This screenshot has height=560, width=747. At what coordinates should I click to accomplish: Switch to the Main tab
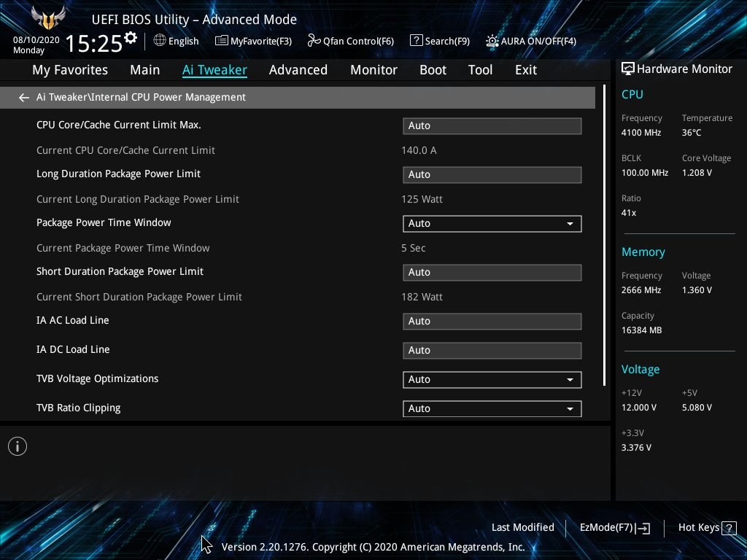(145, 70)
